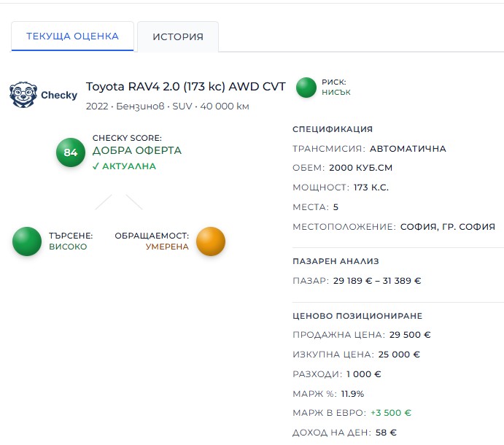
Task: Click the НИСЪК risk value
Action: 336,92
